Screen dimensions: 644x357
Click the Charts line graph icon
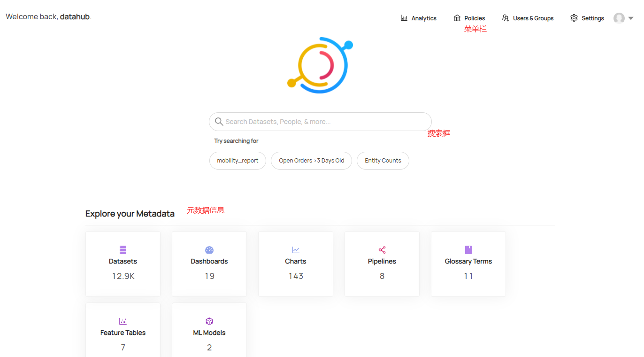pyautogui.click(x=296, y=250)
